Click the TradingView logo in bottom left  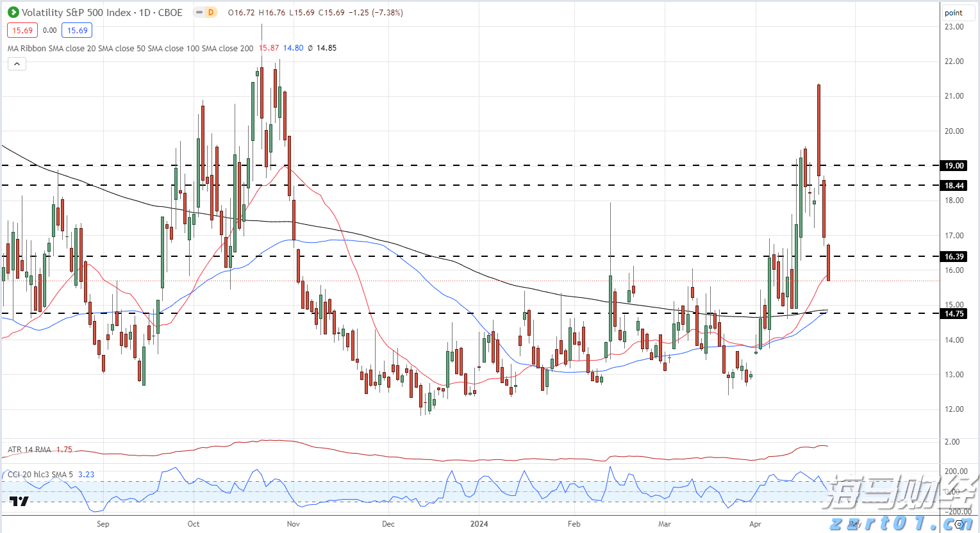pyautogui.click(x=19, y=501)
